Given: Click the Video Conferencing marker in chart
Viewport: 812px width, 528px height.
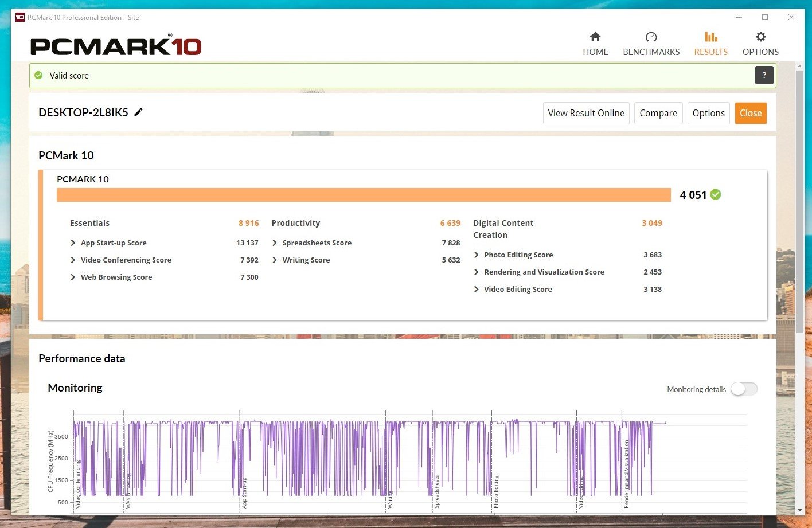Looking at the screenshot, I should click(x=78, y=484).
